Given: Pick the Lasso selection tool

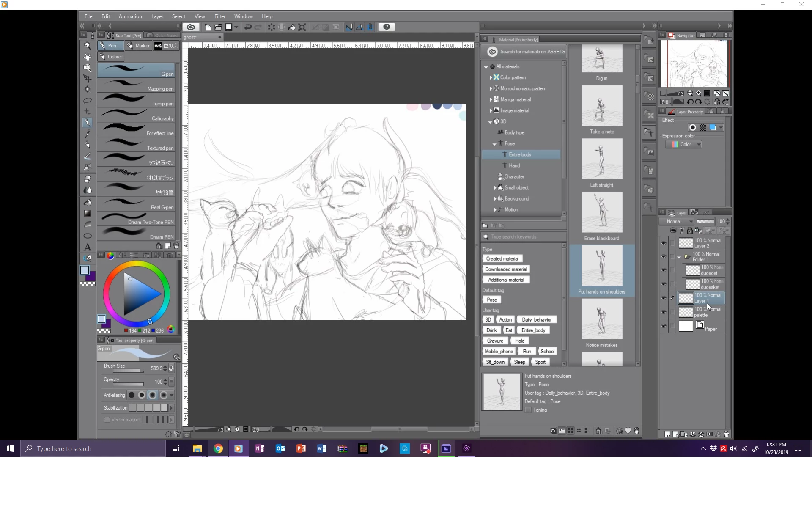Looking at the screenshot, I should 88,101.
